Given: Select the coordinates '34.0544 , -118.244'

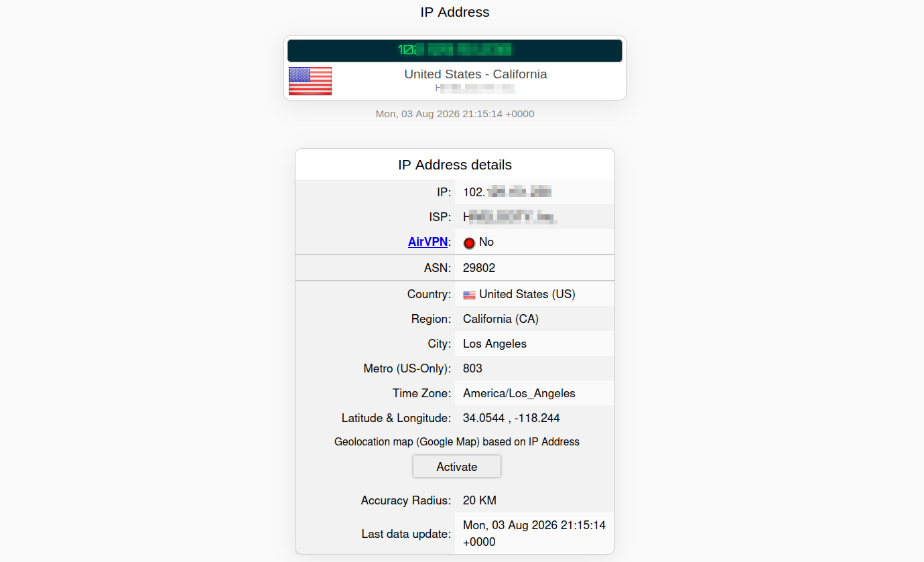Looking at the screenshot, I should pos(511,418).
